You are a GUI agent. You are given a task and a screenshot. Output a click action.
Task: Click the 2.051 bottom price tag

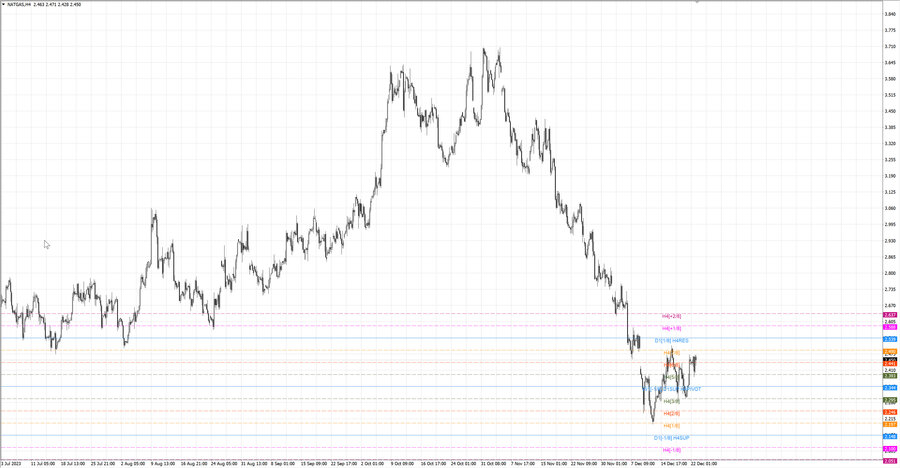(890, 461)
